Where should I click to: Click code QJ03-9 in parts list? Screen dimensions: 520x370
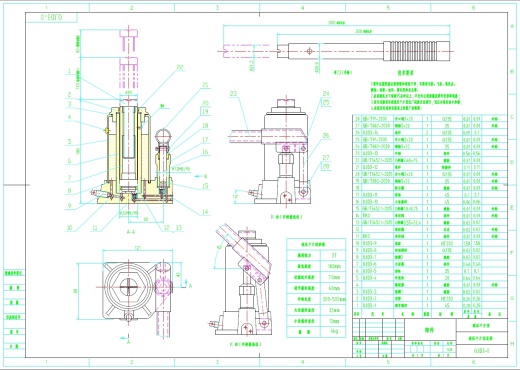click(x=369, y=243)
